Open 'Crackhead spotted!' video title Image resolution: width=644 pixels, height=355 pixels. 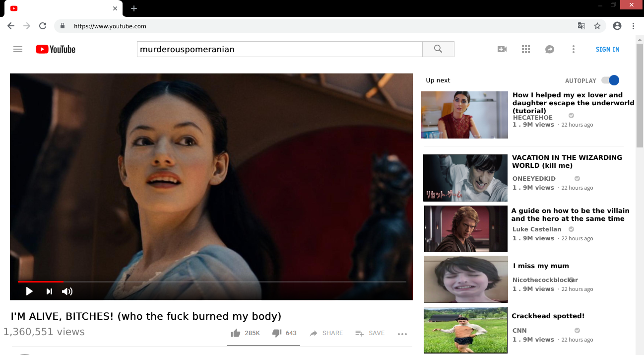tap(548, 316)
